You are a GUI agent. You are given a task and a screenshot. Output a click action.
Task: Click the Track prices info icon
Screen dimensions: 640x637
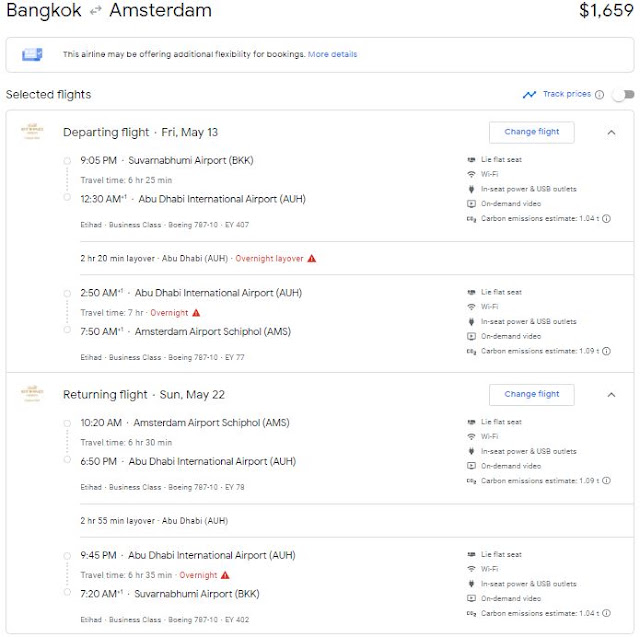pos(599,95)
